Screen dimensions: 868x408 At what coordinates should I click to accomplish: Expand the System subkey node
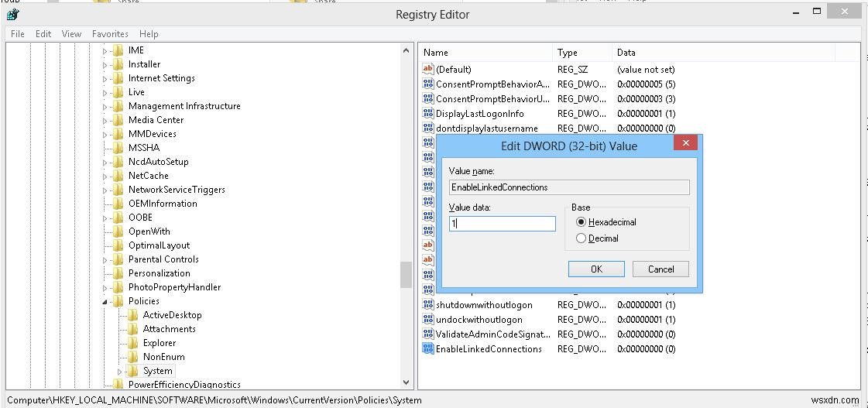coord(119,372)
